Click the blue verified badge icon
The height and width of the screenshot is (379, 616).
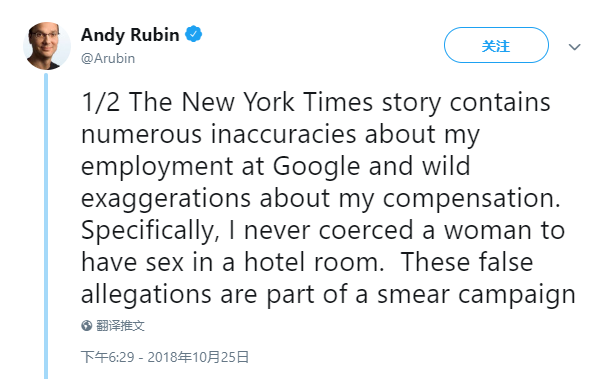(193, 34)
